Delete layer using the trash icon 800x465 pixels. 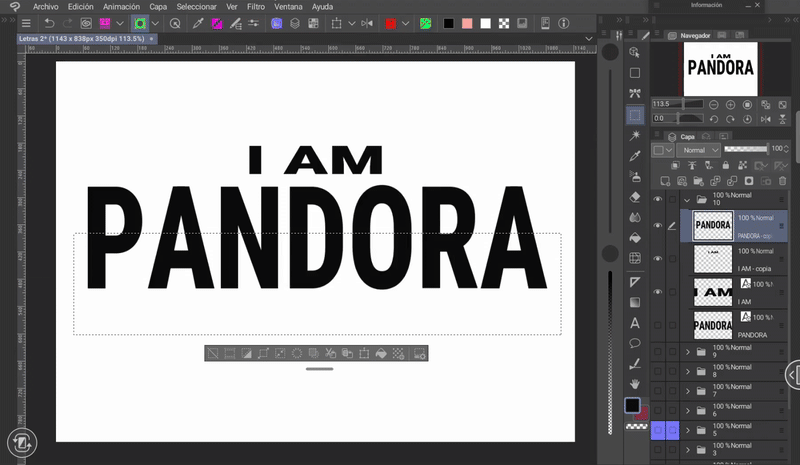782,181
